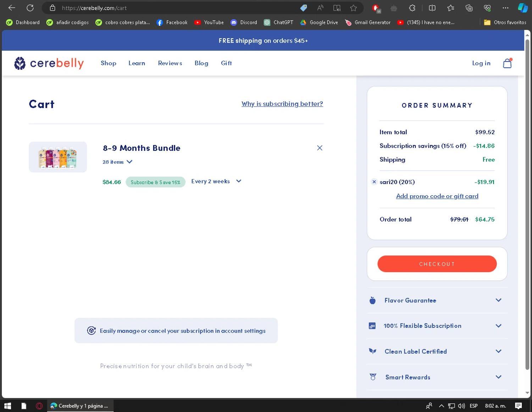Screen dimensions: 532x412
Task: Click the Flavor Guarantee apple icon
Action: click(x=372, y=300)
